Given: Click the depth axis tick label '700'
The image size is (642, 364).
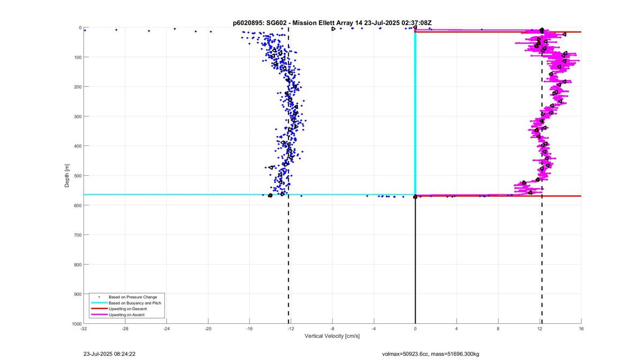Looking at the screenshot, I should tap(78, 235).
